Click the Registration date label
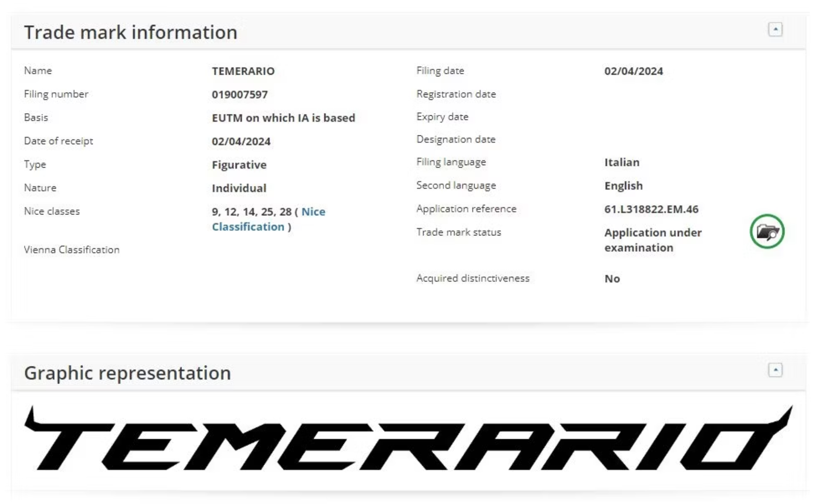This screenshot has width=819, height=504. pyautogui.click(x=456, y=94)
